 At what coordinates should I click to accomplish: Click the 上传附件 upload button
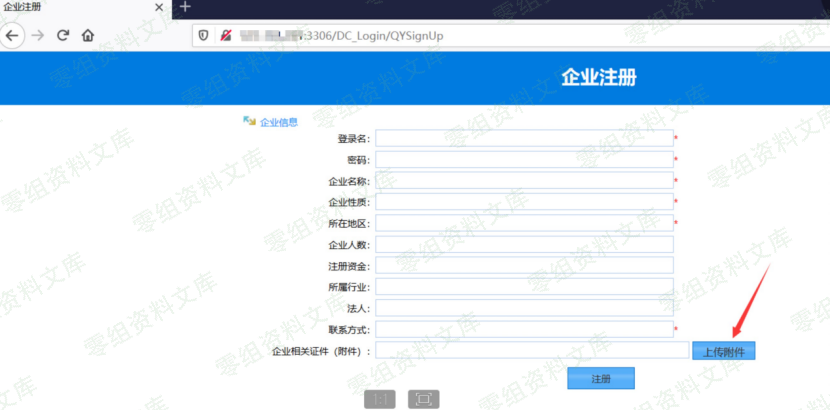click(723, 351)
